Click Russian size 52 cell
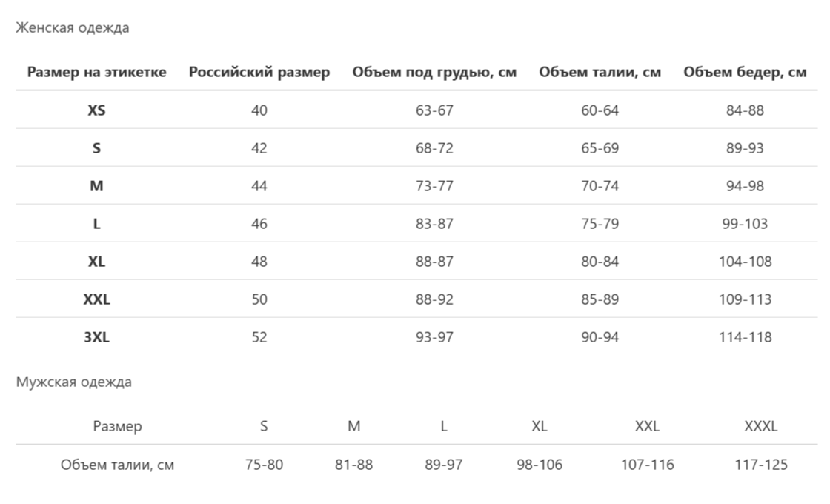830x504 pixels. (259, 337)
